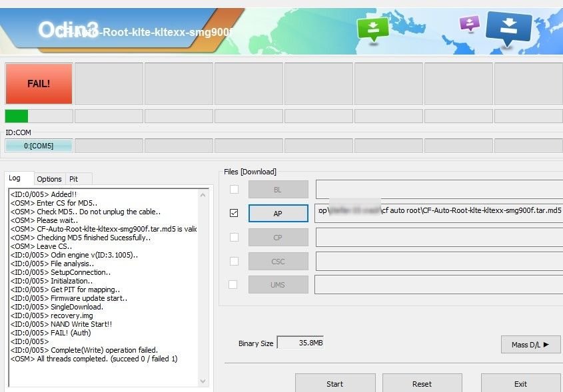Click the AP file path field
The image size is (563, 392).
tap(439, 214)
